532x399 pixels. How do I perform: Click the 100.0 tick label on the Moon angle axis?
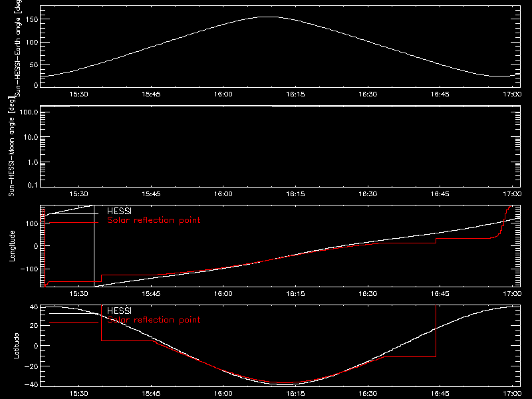29,112
